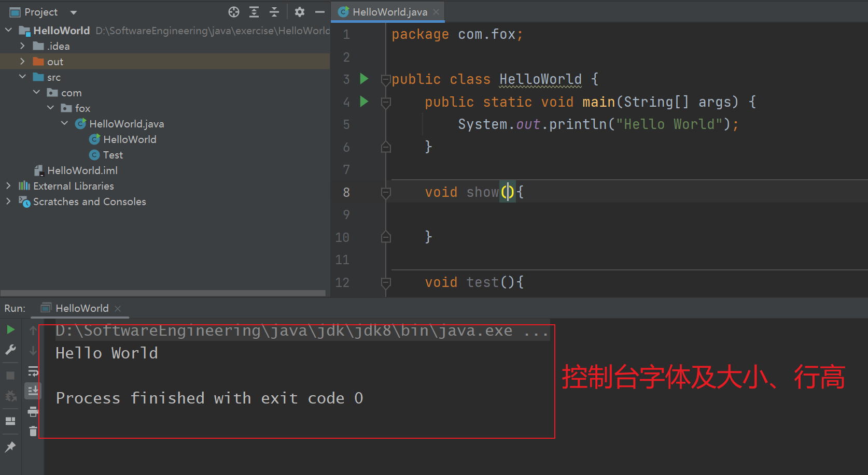Toggle Soft-Wrap in console

33,371
